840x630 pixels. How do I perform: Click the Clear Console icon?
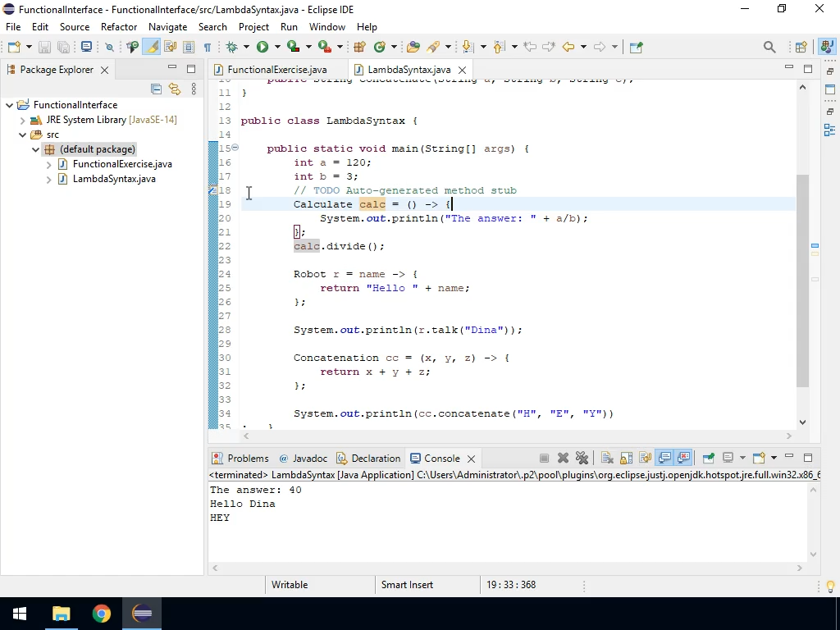click(607, 459)
